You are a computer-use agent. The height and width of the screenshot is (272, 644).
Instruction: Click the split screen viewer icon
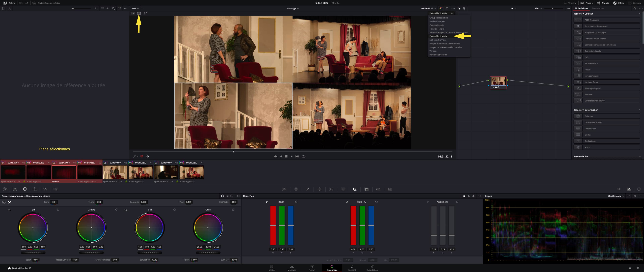click(139, 13)
